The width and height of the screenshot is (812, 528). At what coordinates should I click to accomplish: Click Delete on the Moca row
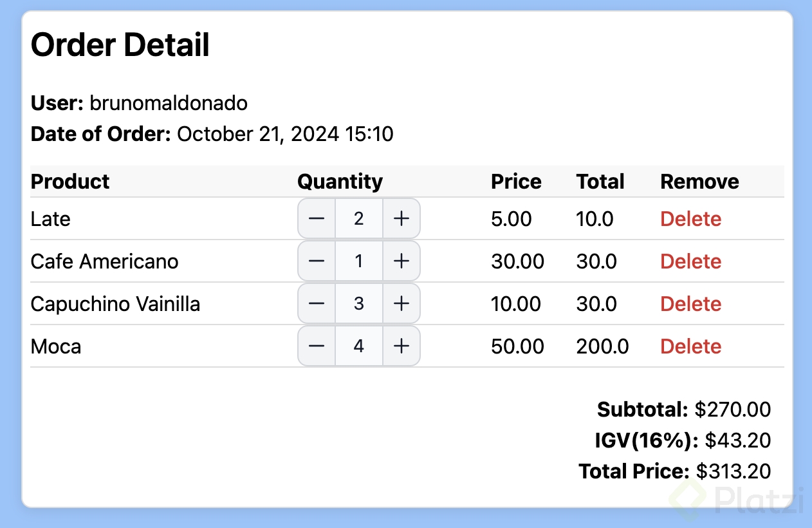690,346
